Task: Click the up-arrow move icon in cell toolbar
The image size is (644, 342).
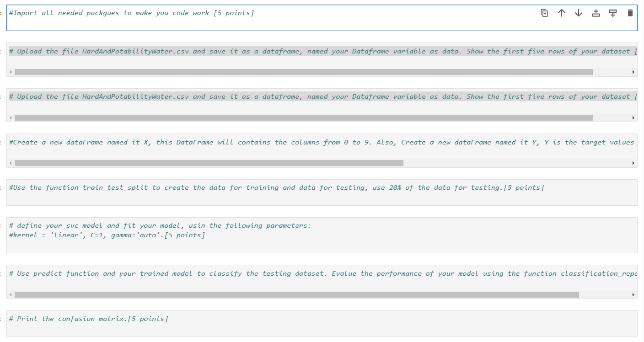Action: 562,13
